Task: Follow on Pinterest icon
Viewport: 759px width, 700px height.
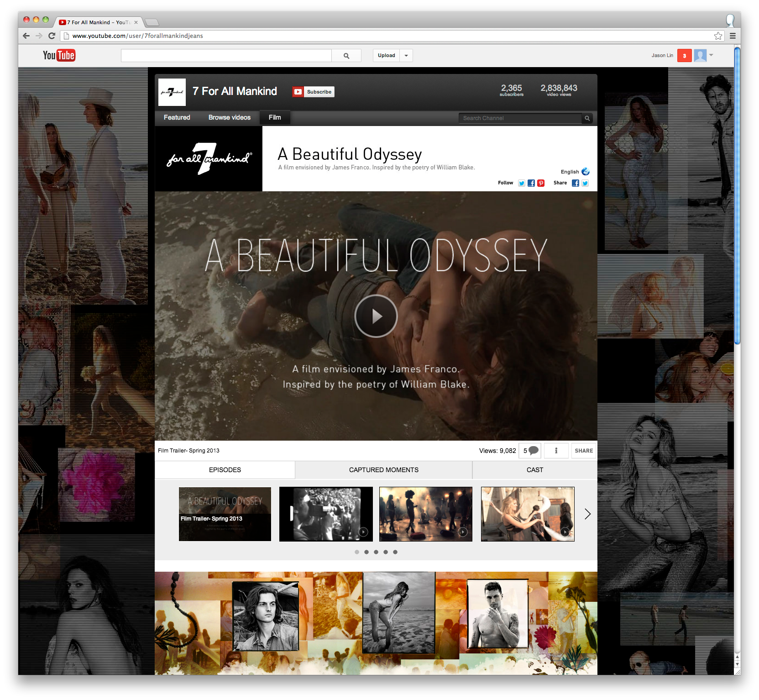Action: (541, 183)
